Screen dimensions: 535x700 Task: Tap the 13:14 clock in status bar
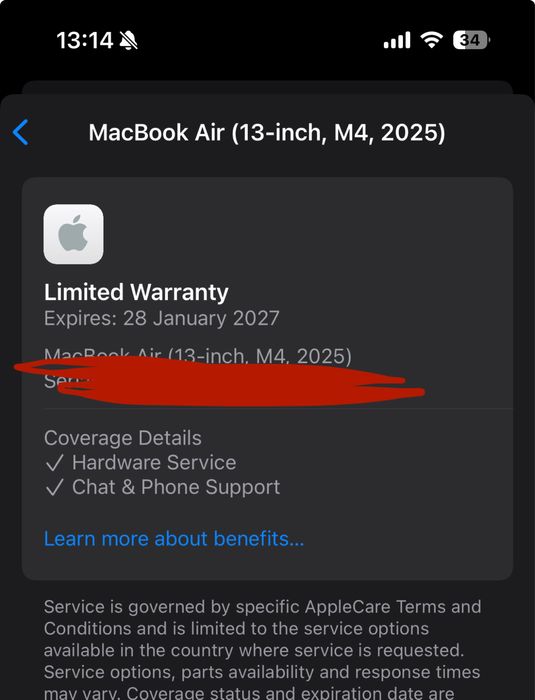[85, 41]
